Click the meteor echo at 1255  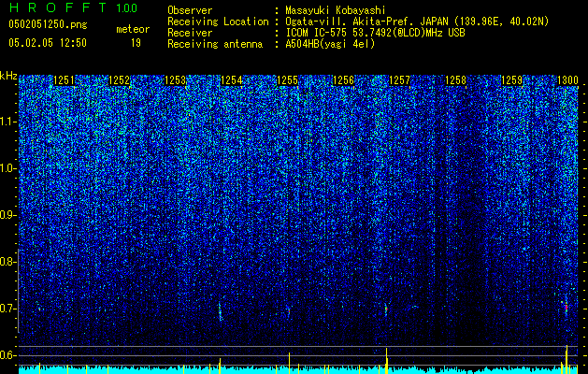click(289, 310)
